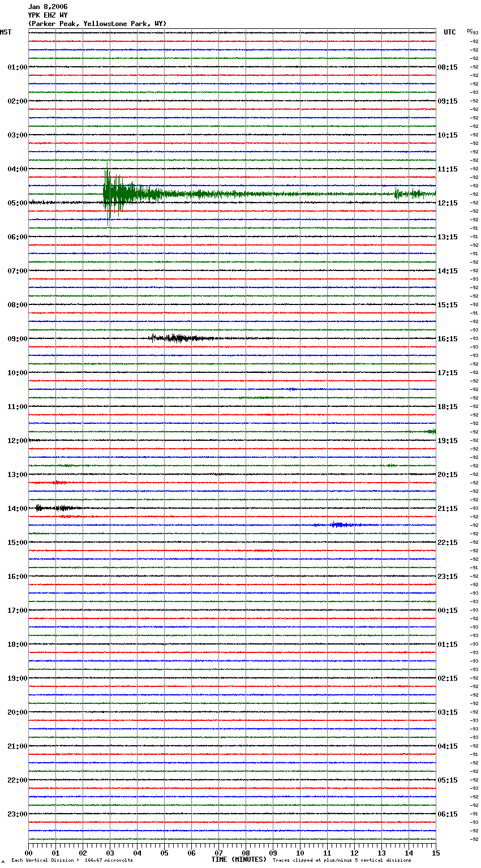Click the date label 'Jan 8,2006'

coord(48,7)
